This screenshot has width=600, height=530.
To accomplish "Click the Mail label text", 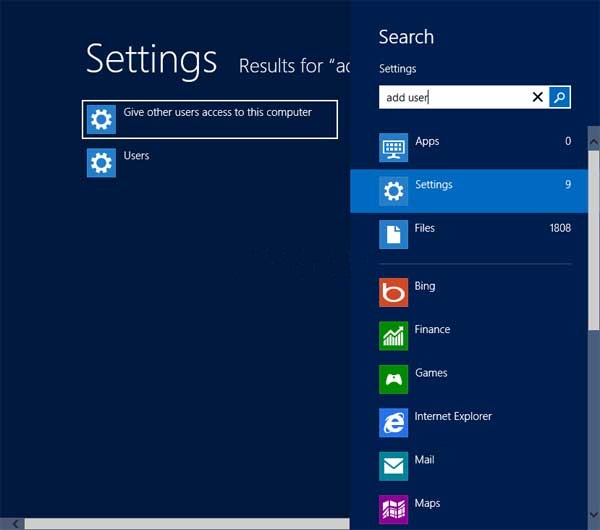I will pyautogui.click(x=424, y=460).
